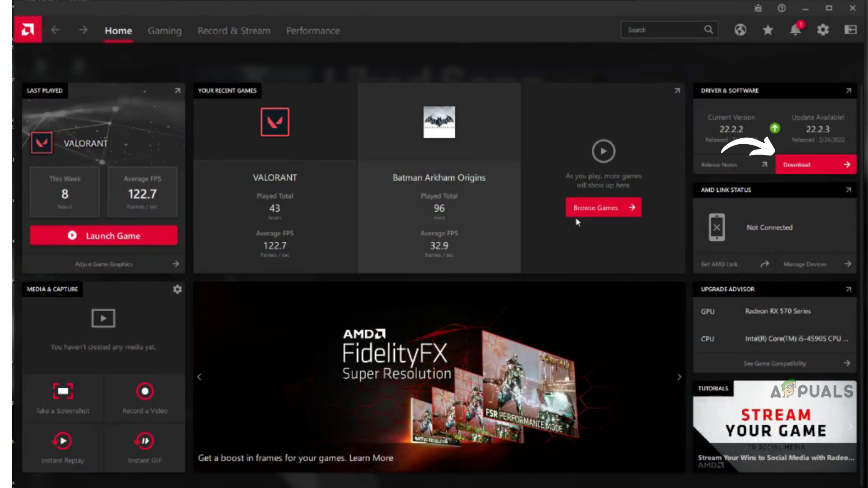The image size is (868, 488).
Task: Click the AMD logo home icon
Action: click(28, 30)
